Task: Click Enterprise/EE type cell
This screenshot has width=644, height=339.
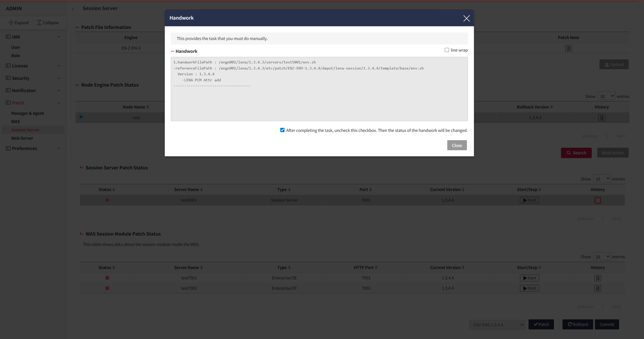Action: [x=284, y=288]
